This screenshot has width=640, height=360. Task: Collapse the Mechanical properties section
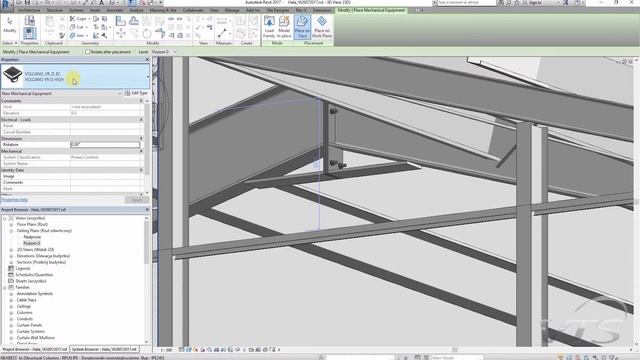(x=141, y=151)
